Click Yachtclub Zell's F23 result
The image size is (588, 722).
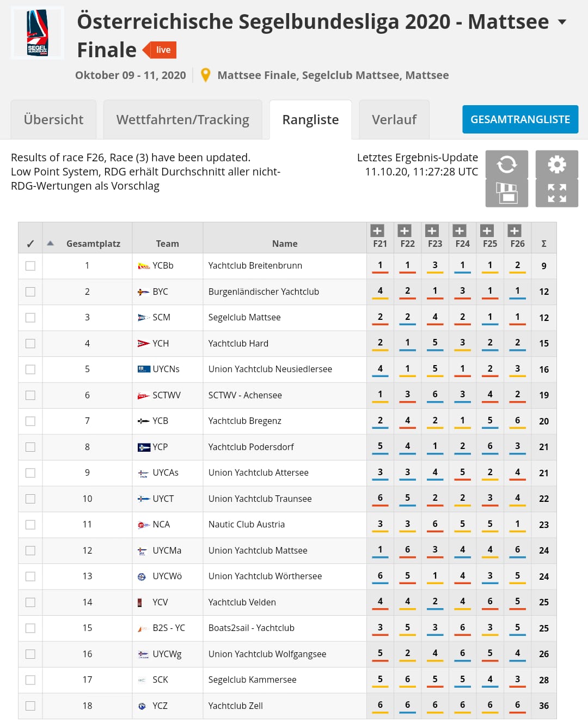(x=435, y=706)
